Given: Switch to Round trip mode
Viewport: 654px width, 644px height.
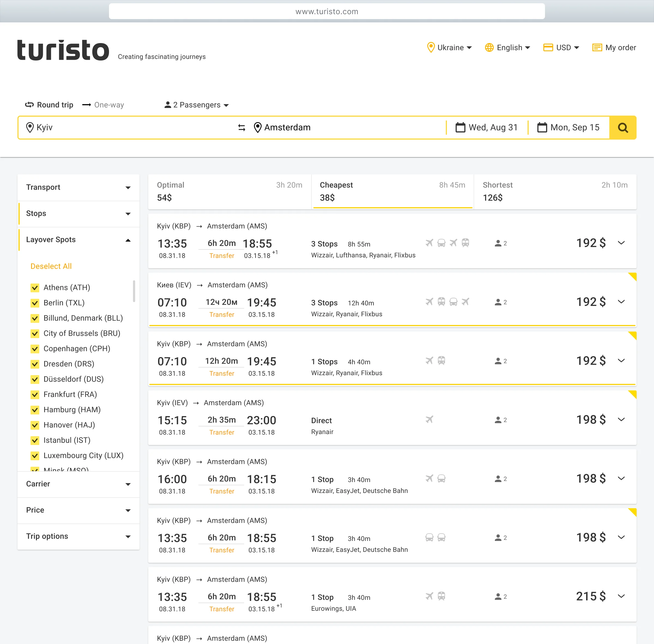Looking at the screenshot, I should coord(49,105).
